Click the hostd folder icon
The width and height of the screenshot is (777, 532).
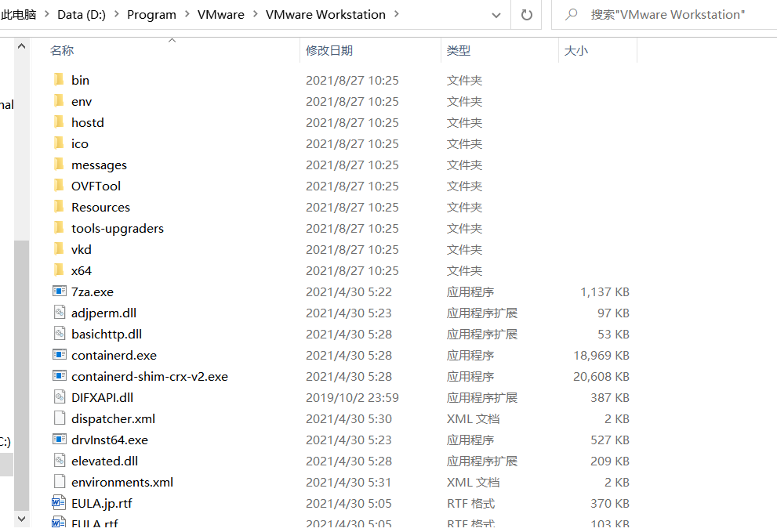pyautogui.click(x=59, y=122)
